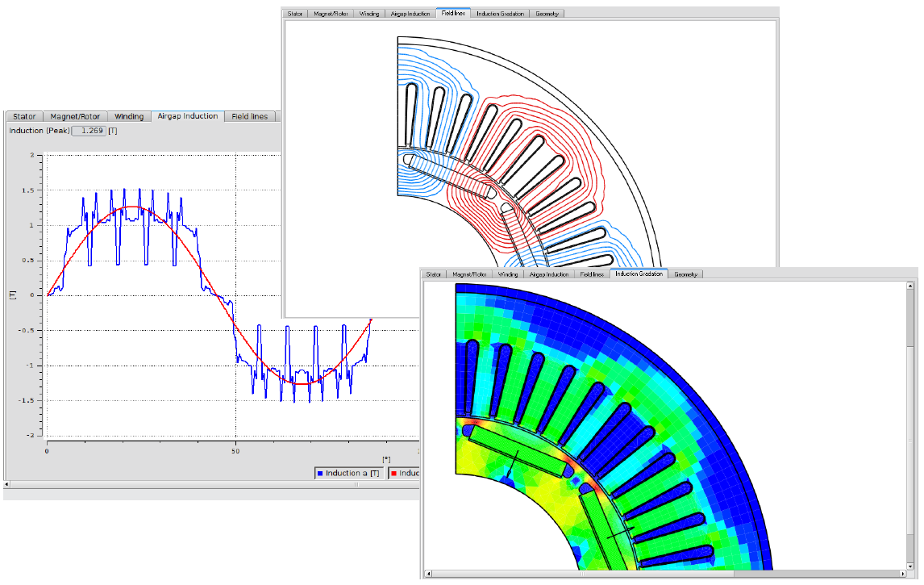Select Induction Gradation tab in gradation window
Screen dimensions: 924x585
click(x=639, y=274)
